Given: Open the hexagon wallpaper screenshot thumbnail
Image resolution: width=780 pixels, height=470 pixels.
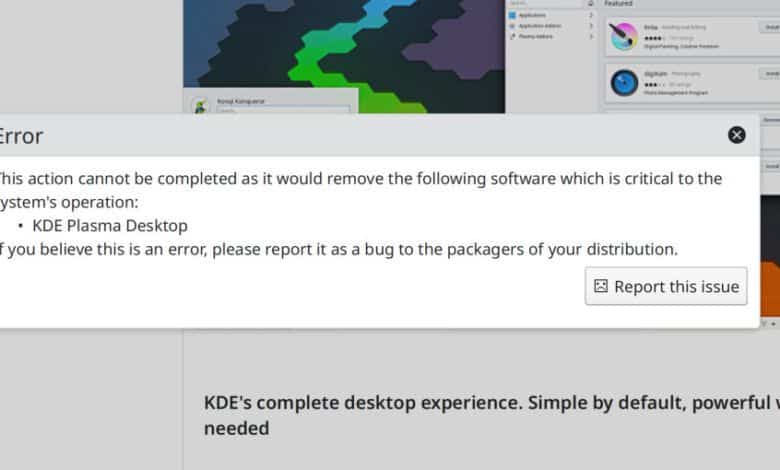Looking at the screenshot, I should [x=344, y=57].
